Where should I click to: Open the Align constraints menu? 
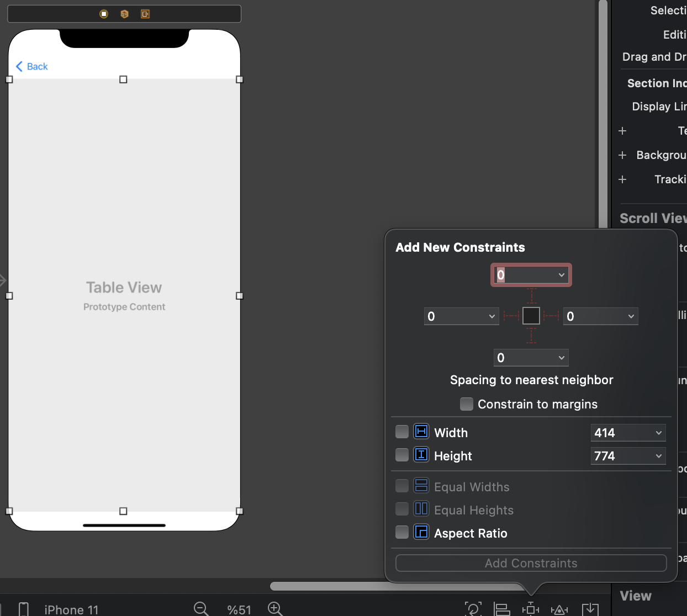tap(502, 609)
